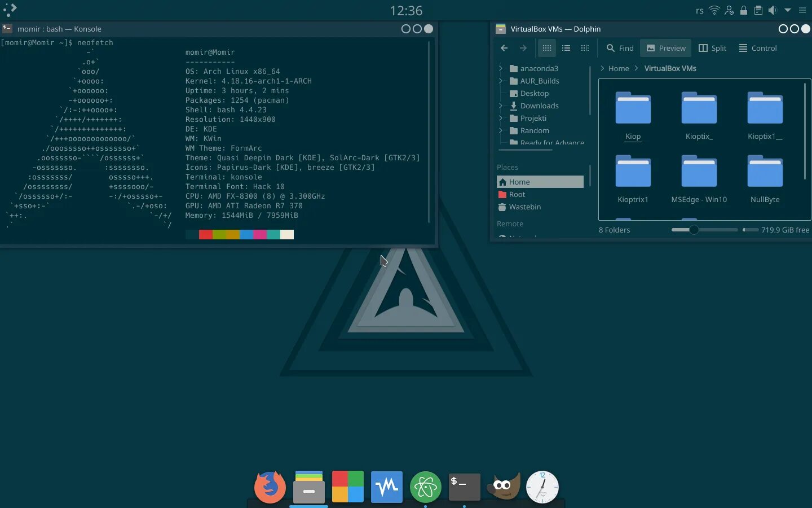Adjust Dolphin icon zoom slider
Viewport: 812px width, 508px height.
click(704, 230)
